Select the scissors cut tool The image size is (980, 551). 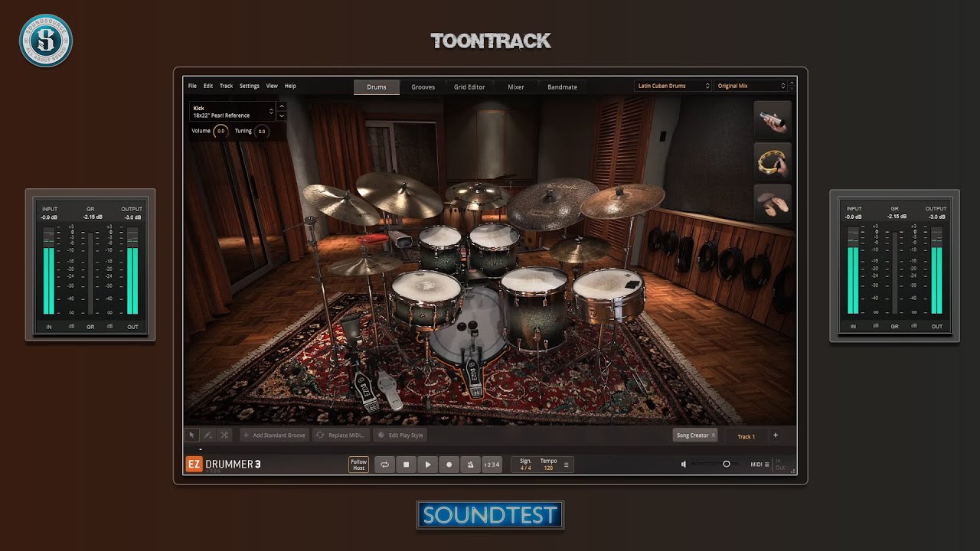point(224,435)
